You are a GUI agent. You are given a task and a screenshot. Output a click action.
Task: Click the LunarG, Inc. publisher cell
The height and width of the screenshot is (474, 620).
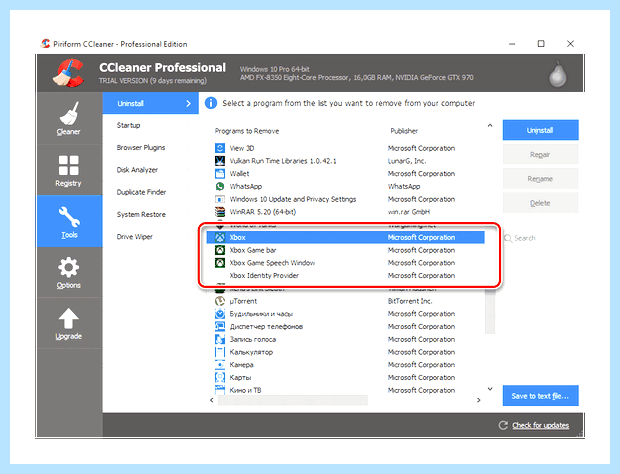click(x=407, y=161)
